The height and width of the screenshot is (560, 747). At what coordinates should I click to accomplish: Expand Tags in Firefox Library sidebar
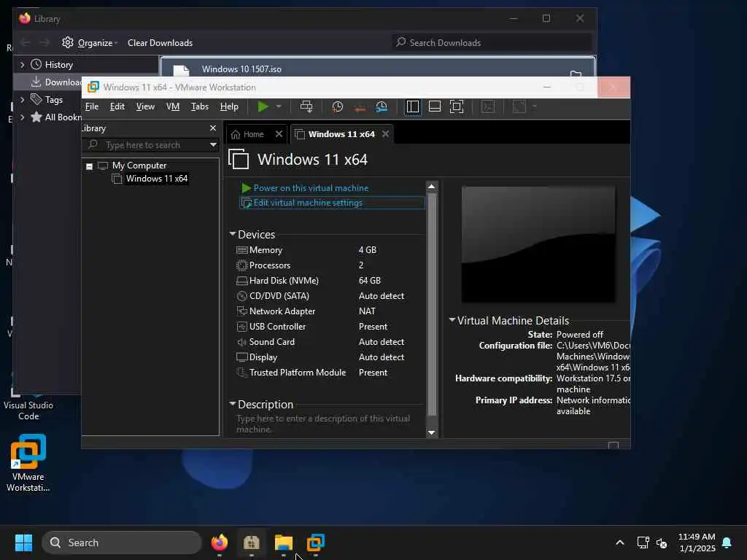pos(23,100)
